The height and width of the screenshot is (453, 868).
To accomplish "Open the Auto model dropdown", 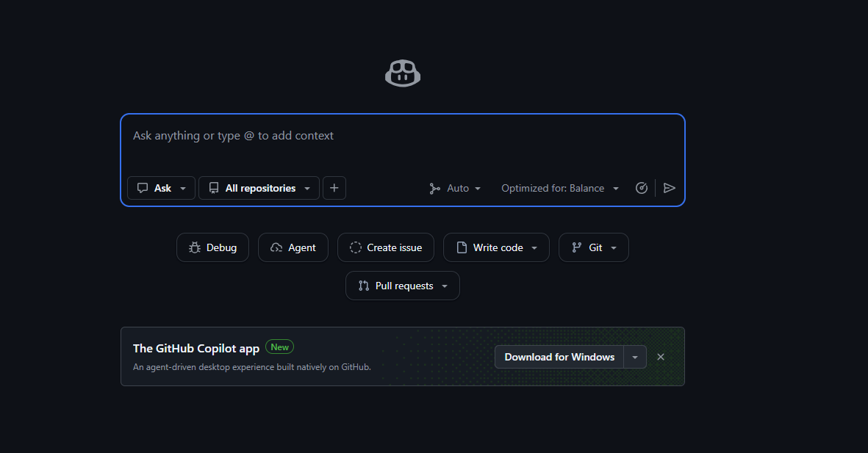I will click(455, 188).
